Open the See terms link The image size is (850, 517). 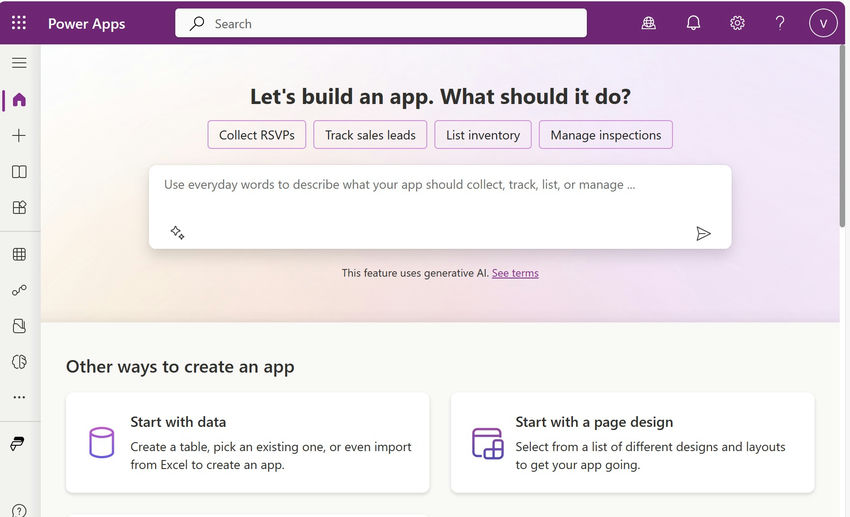515,273
